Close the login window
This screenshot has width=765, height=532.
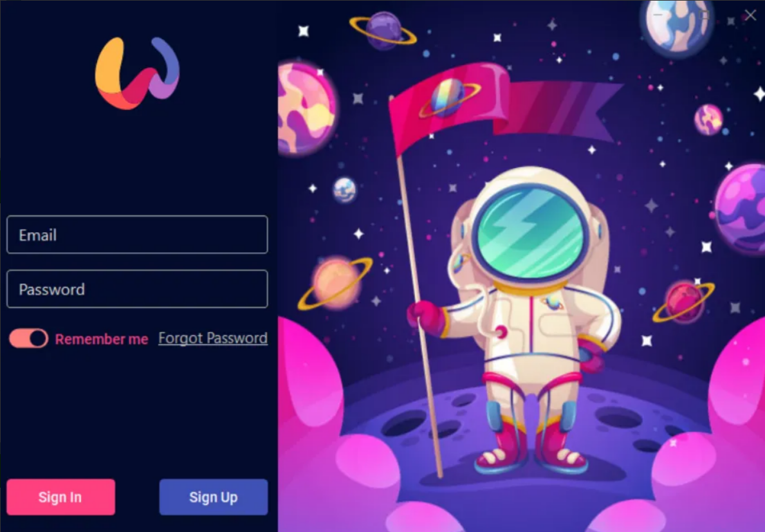click(x=750, y=15)
